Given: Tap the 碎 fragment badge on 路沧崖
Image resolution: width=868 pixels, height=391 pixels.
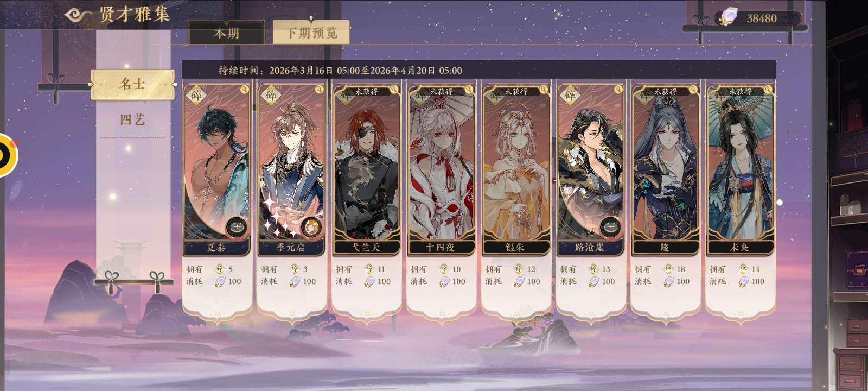Looking at the screenshot, I should click(x=570, y=96).
